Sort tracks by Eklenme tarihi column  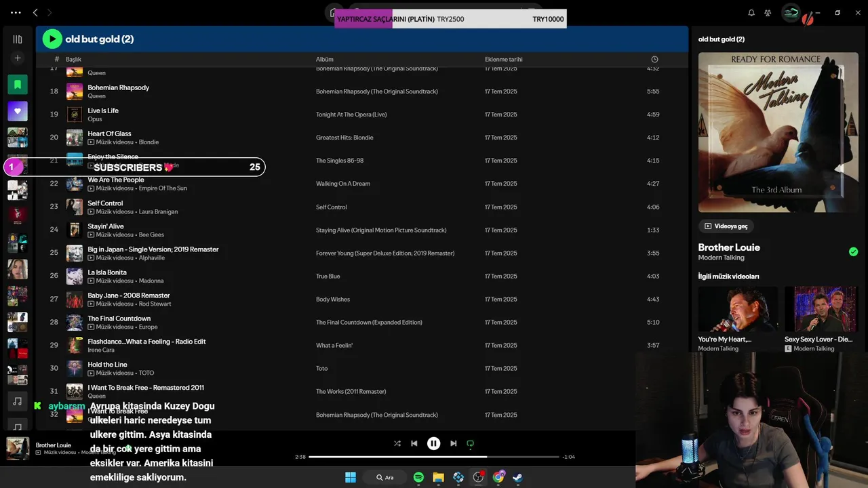[x=504, y=59]
